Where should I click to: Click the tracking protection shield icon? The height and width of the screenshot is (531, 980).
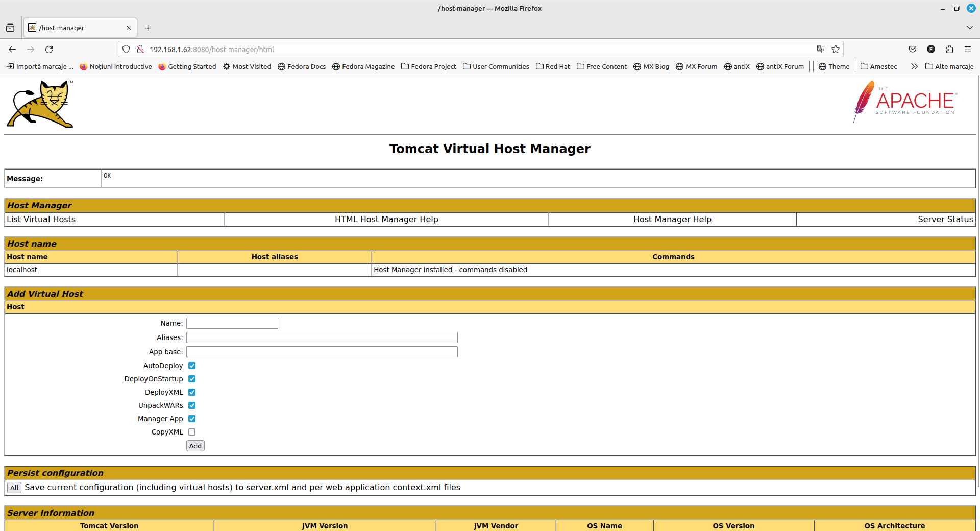tap(126, 50)
